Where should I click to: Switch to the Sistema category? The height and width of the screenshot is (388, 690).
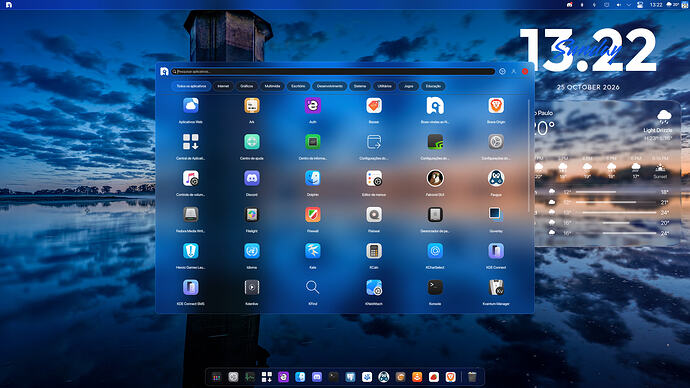click(360, 86)
